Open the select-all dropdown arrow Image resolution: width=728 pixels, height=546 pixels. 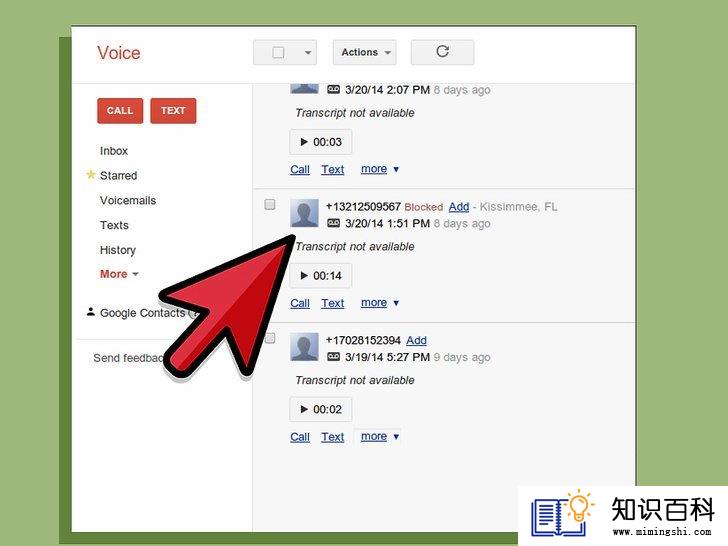click(x=308, y=52)
